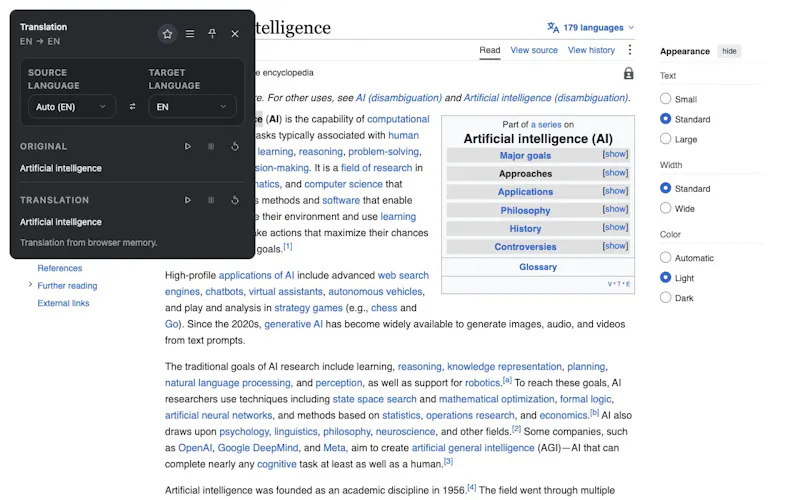Open the knowledge representation link
The width and height of the screenshot is (800, 500).
[504, 366]
